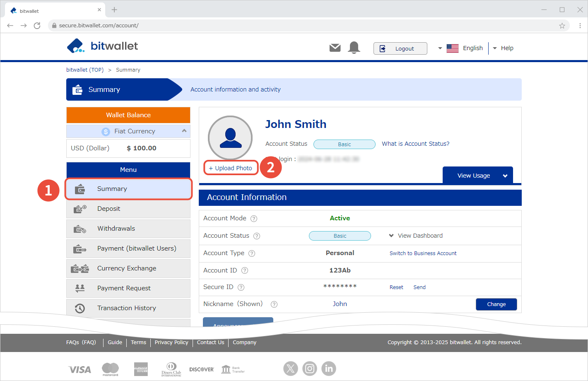588x381 pixels.
Task: Open the envelope messages icon
Action: click(x=335, y=48)
